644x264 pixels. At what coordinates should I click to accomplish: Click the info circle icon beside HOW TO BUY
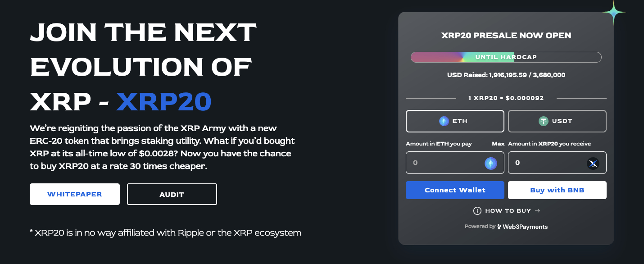477,211
